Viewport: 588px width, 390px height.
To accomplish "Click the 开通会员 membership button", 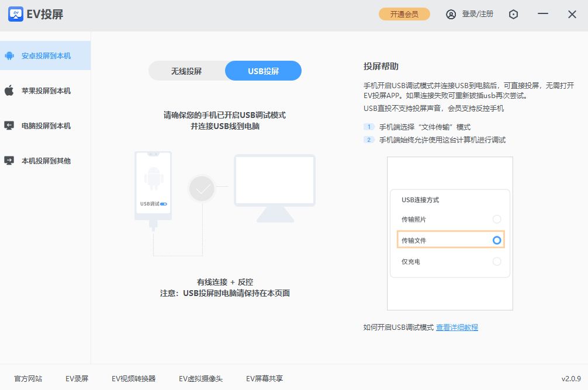I will (x=404, y=15).
